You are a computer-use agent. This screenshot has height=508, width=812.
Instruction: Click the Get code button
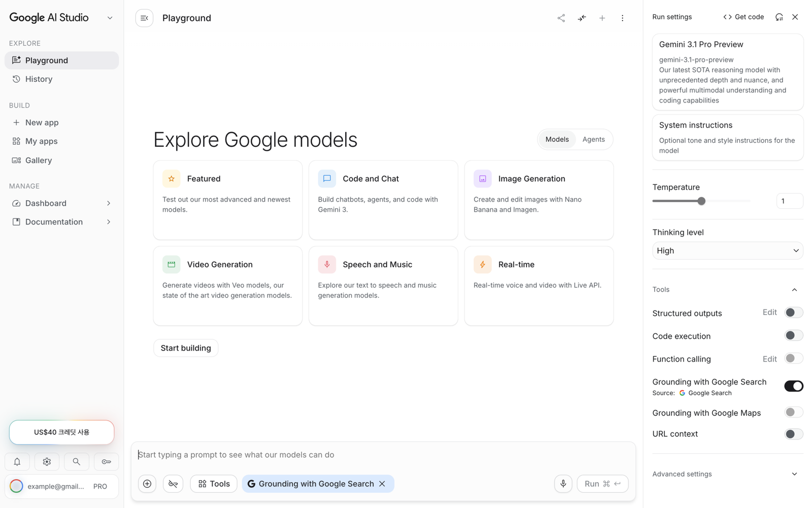[743, 17]
